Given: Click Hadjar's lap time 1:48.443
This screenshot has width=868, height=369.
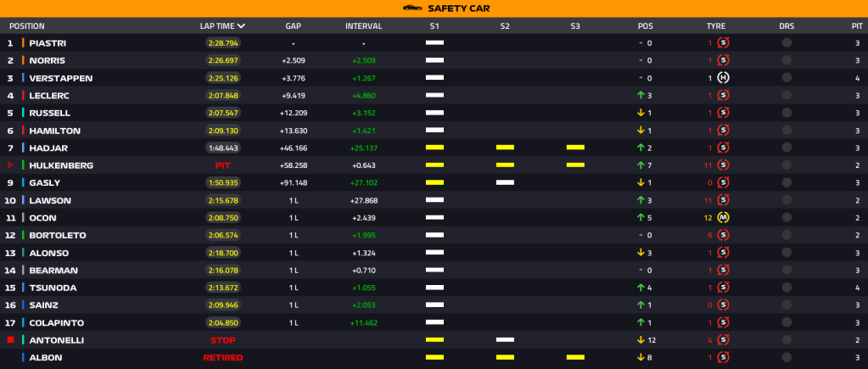Looking at the screenshot, I should pyautogui.click(x=224, y=148).
